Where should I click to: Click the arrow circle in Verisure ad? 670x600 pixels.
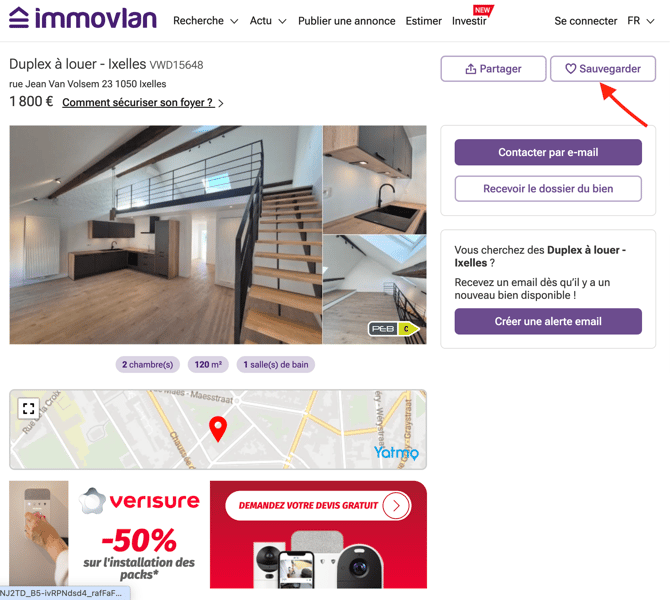tap(396, 506)
